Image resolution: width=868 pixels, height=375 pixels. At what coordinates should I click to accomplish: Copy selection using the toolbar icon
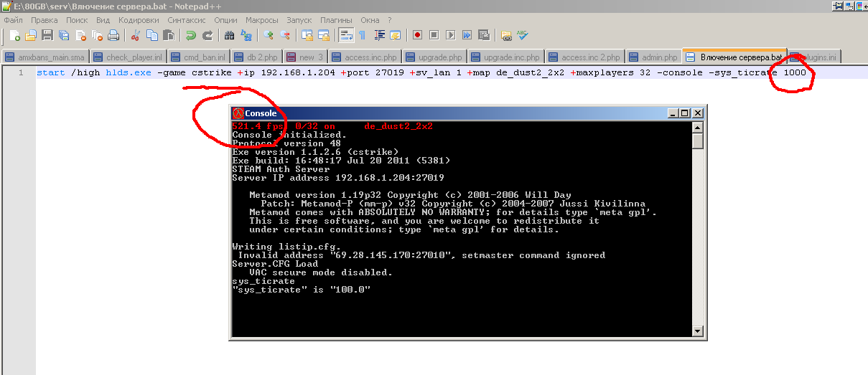click(151, 35)
